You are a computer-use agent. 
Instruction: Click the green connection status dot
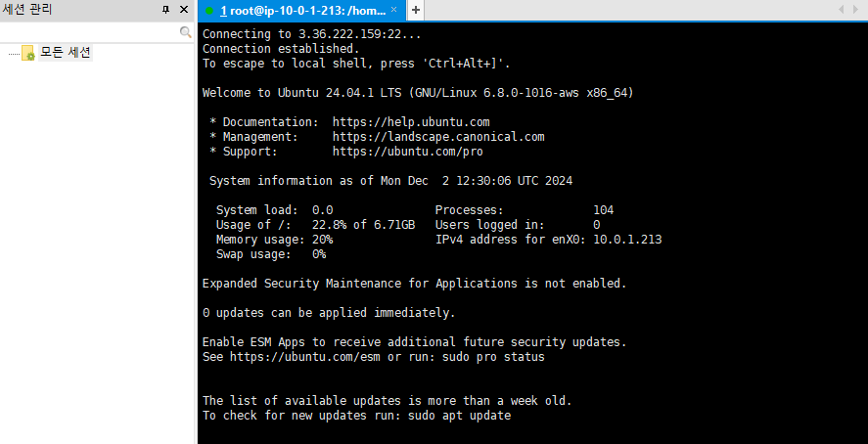pos(209,11)
